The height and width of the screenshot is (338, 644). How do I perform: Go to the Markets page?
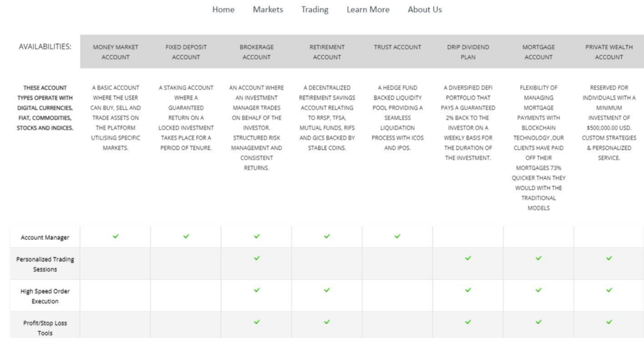(x=268, y=9)
